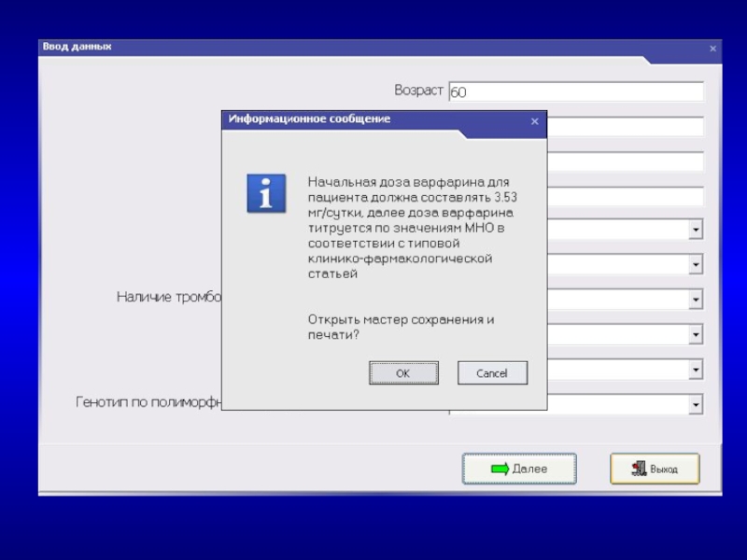Click the Возраст label
Screen dimensions: 747x560
418,90
